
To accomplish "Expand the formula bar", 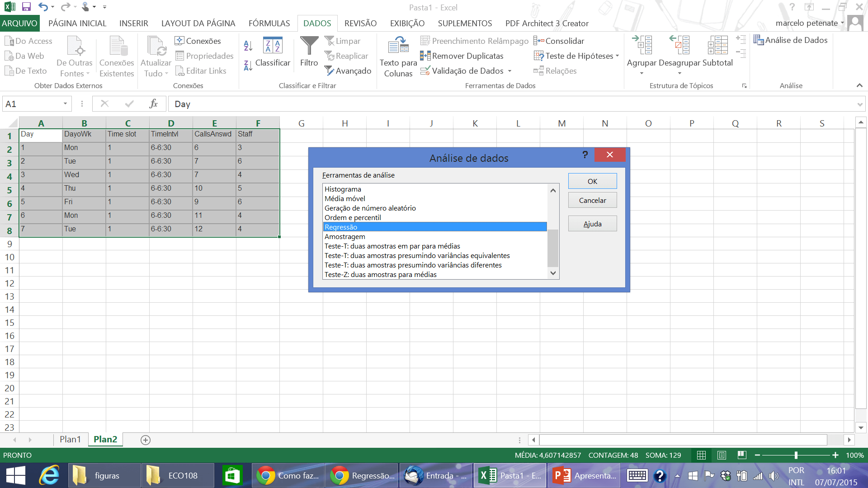I will pyautogui.click(x=859, y=104).
